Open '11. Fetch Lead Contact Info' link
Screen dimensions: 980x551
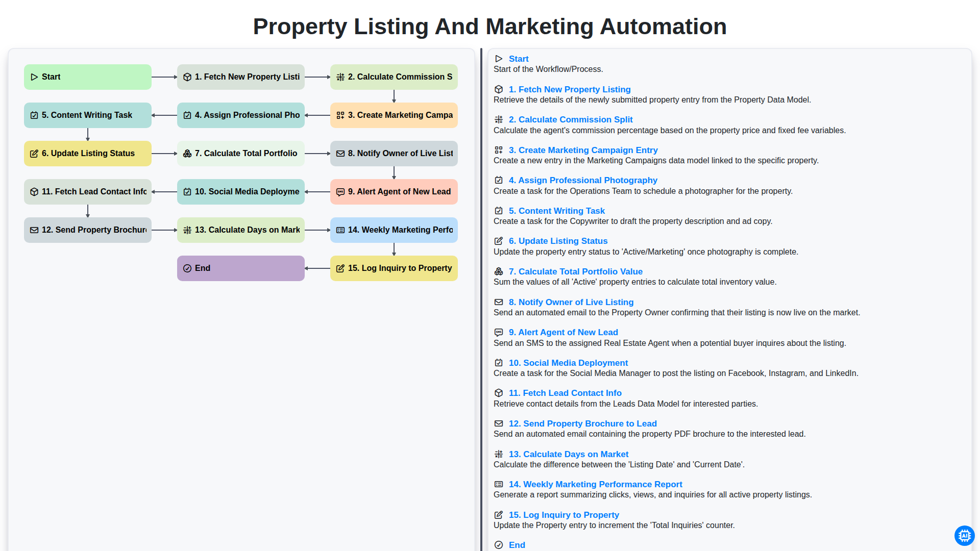(565, 393)
